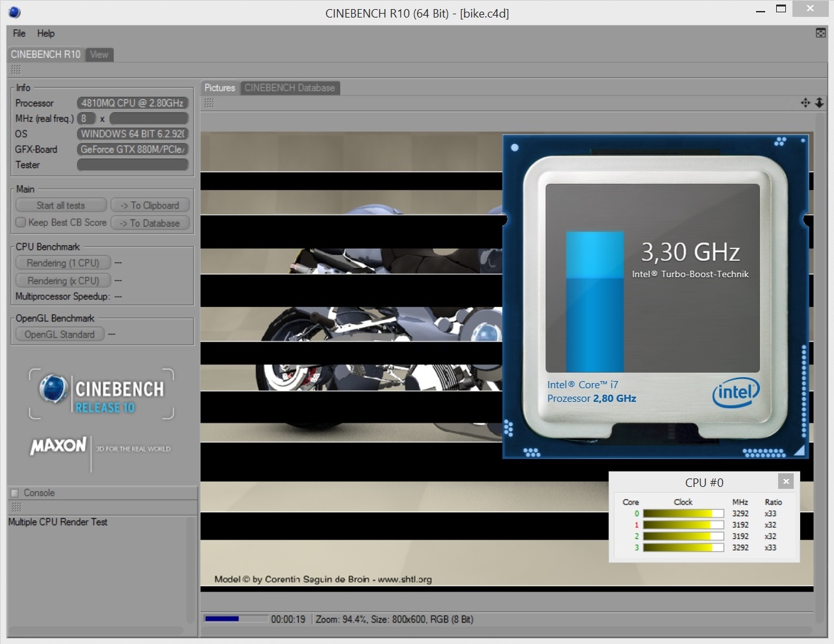Click the move view cross-arrow icon
Viewport: 834px width, 644px height.
click(x=805, y=103)
